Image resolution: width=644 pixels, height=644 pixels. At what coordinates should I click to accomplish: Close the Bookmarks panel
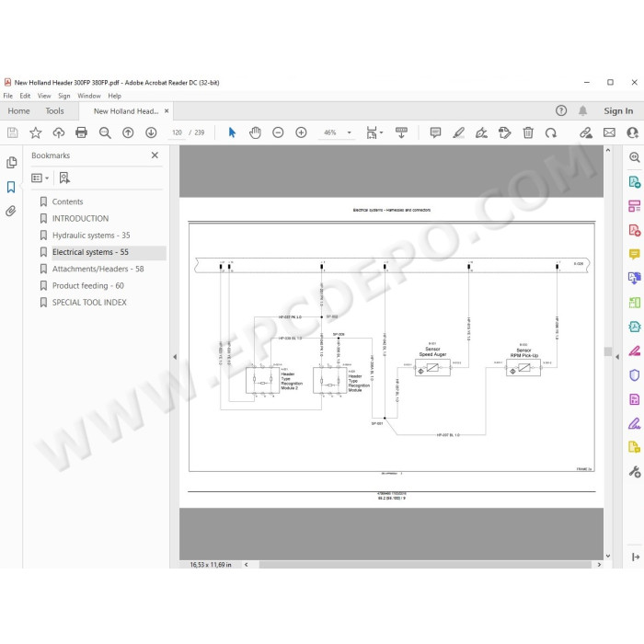click(155, 155)
